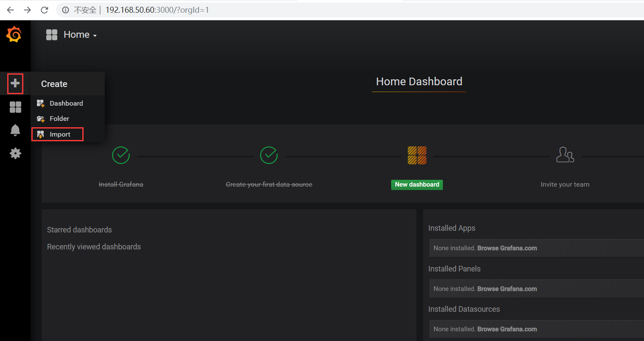Click the Grafana logo icon
The width and height of the screenshot is (644, 341).
coord(14,34)
